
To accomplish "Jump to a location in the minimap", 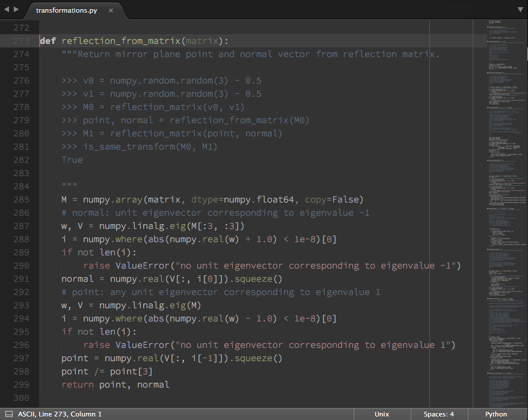I will [506, 214].
